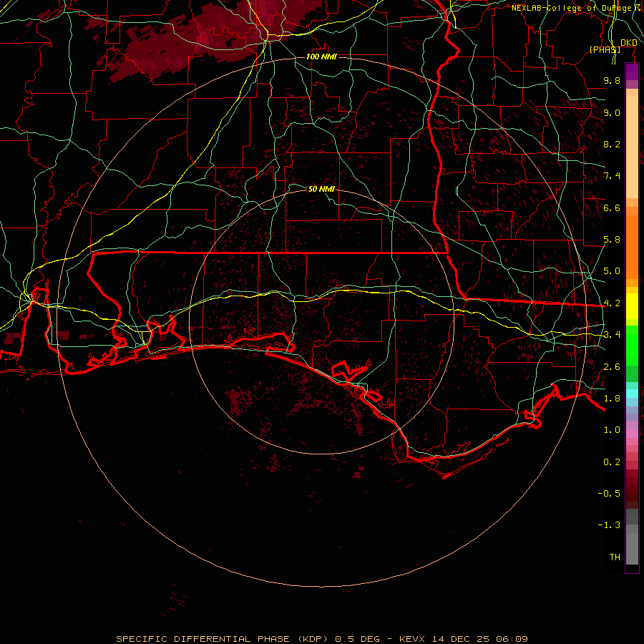This screenshot has height=644, width=644.
Task: Click the 50 NMI range ring label
Action: click(321, 189)
